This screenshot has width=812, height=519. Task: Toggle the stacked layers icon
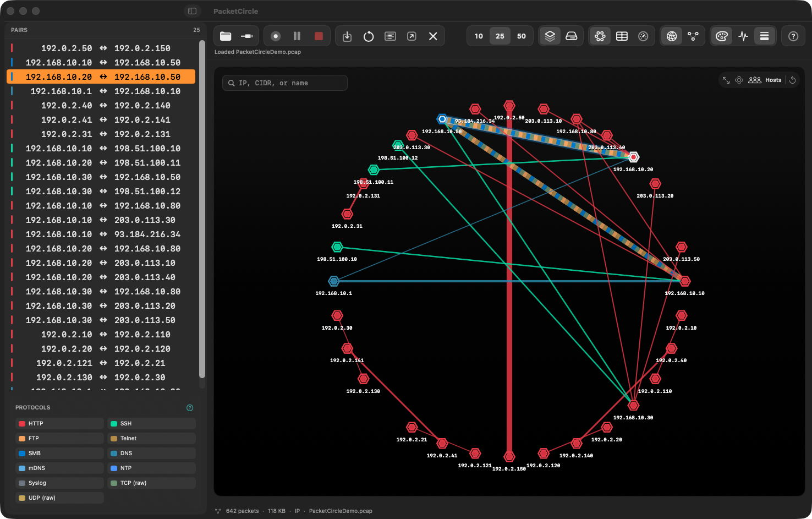(x=550, y=36)
